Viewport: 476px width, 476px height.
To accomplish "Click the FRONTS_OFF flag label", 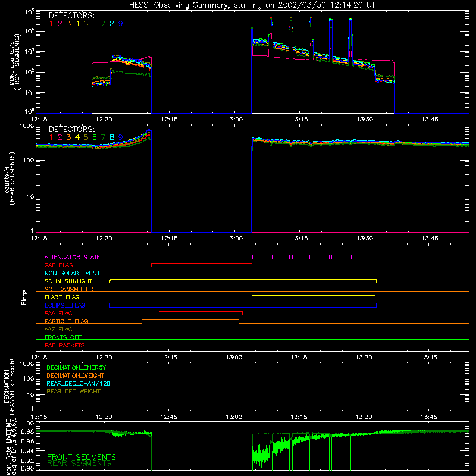I will point(63,337).
